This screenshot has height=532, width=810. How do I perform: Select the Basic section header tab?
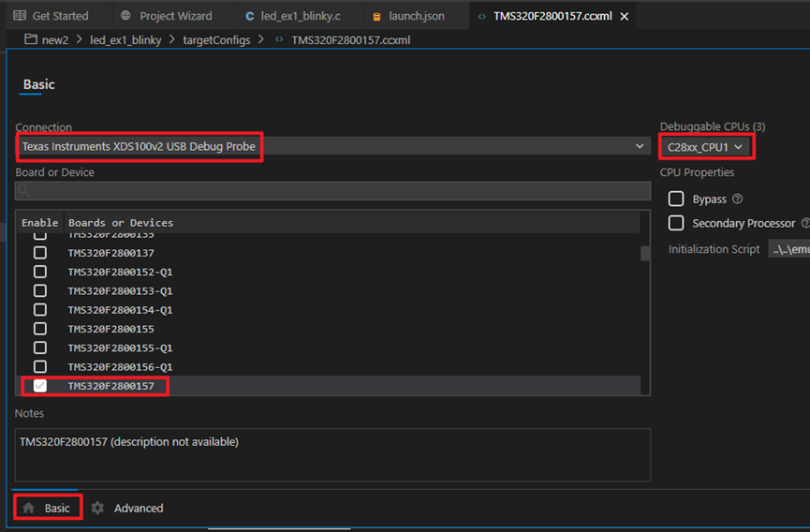coord(38,84)
